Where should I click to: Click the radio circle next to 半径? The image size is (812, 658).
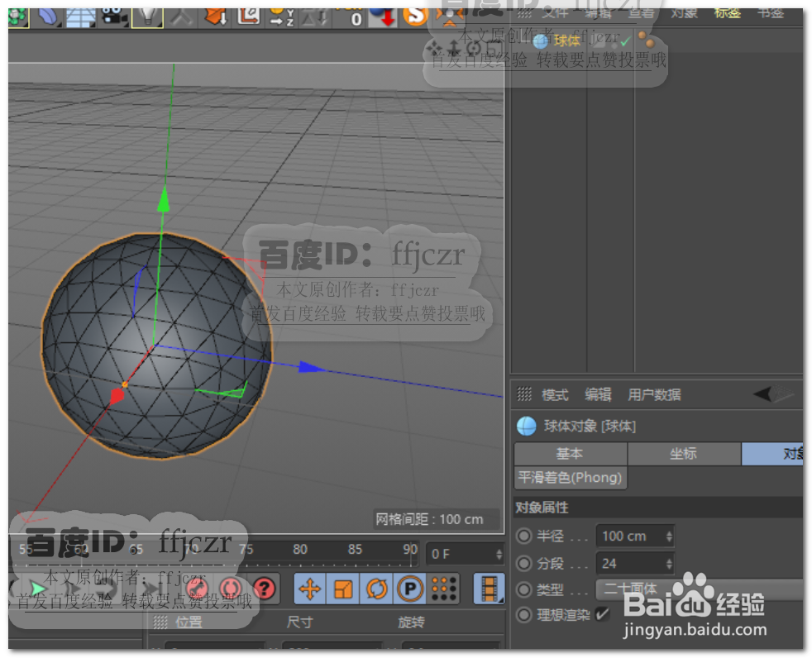click(x=524, y=536)
